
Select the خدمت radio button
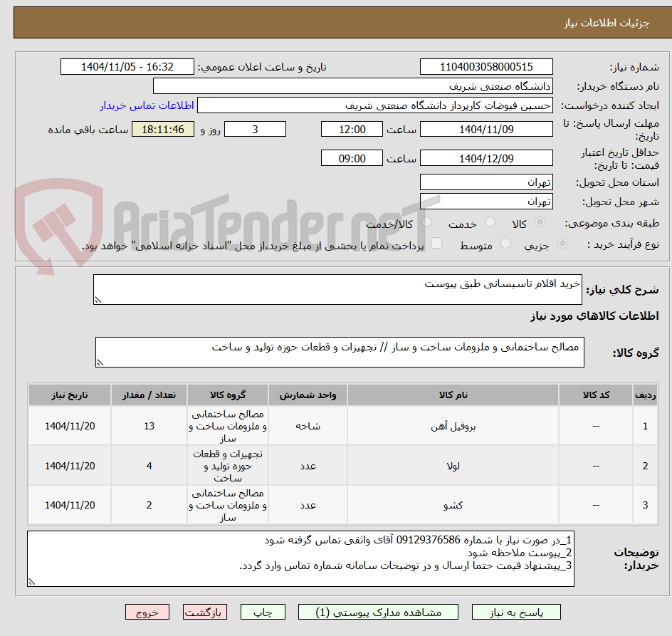[490, 222]
